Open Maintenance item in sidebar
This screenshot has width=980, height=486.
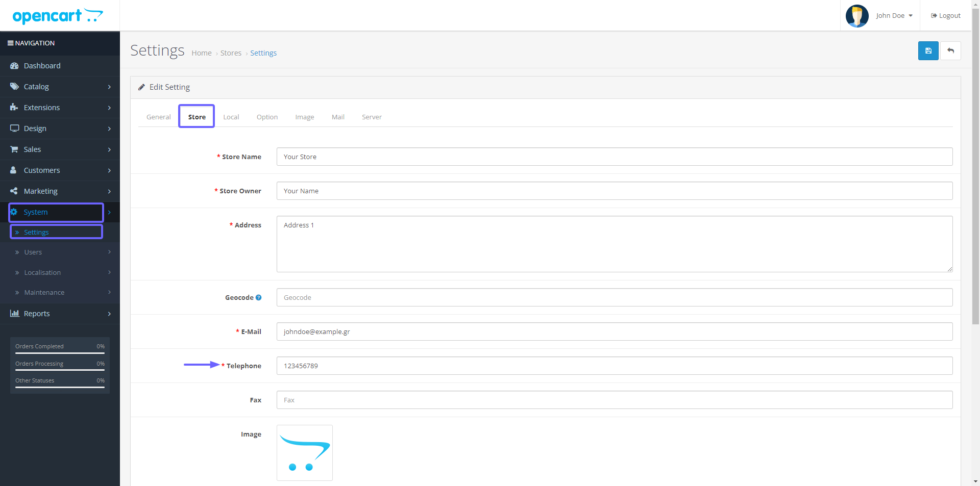click(x=44, y=292)
